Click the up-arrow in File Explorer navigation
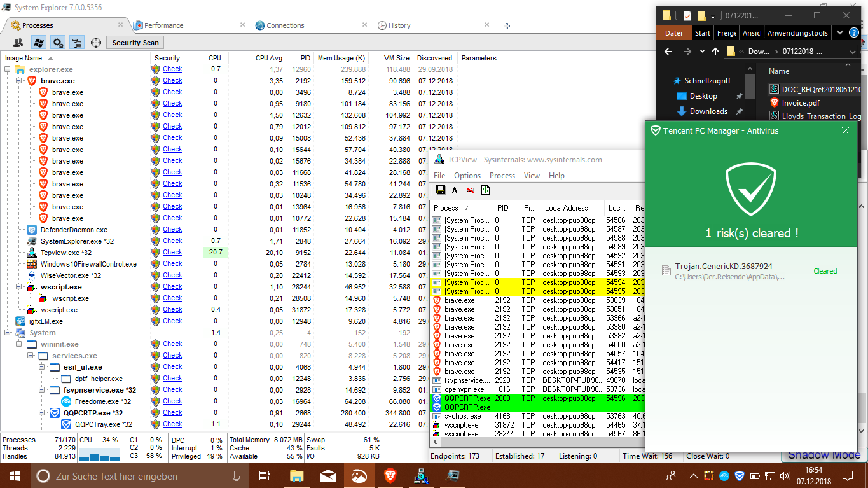The height and width of the screenshot is (488, 868). (715, 52)
